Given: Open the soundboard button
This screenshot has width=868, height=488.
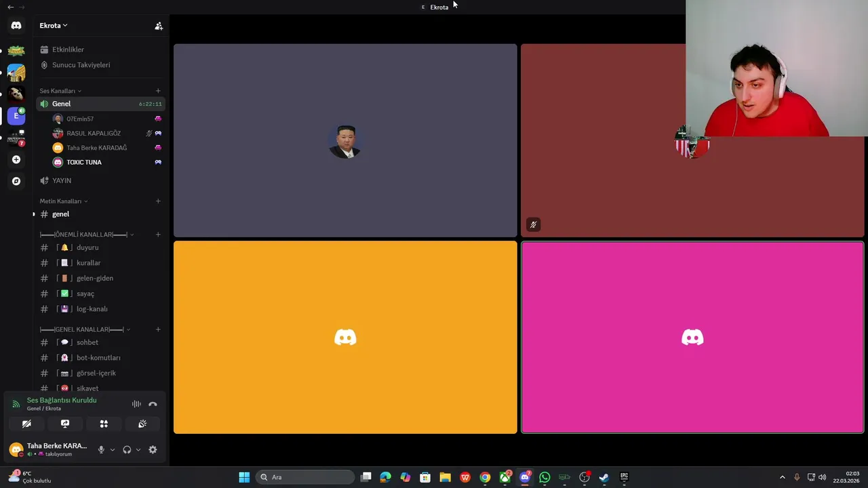Looking at the screenshot, I should click(142, 424).
